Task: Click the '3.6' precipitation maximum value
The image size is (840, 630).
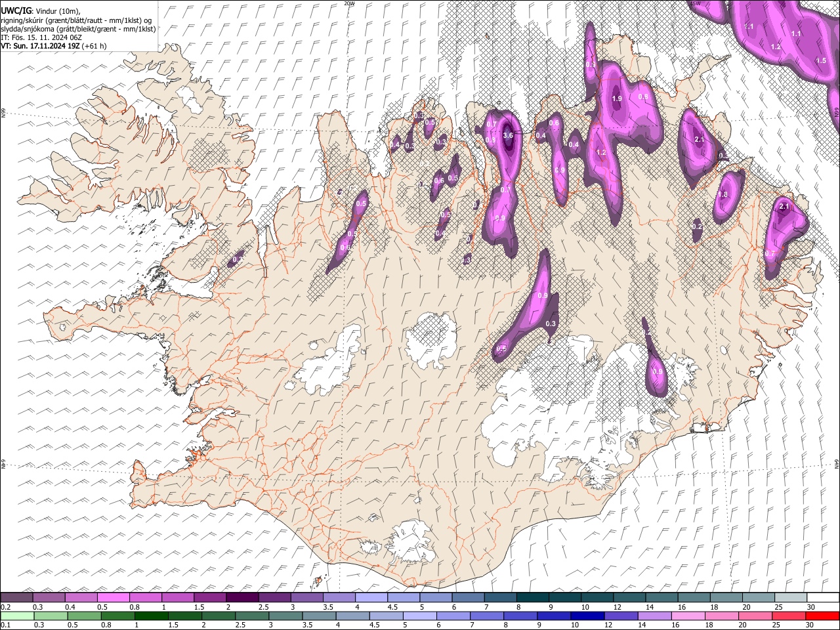Action: tap(507, 135)
